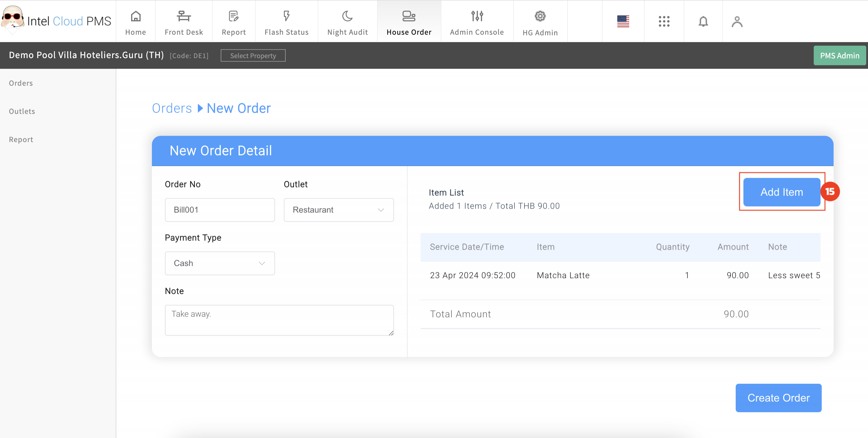Viewport: 868px width, 438px height.
Task: Click the Order No input field
Action: [x=220, y=210]
